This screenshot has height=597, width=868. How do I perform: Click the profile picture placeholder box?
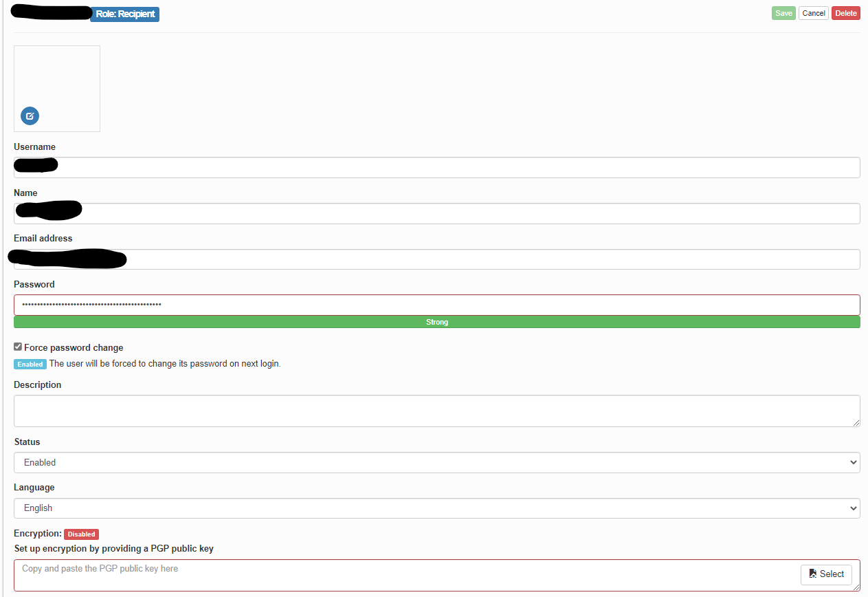(x=57, y=89)
